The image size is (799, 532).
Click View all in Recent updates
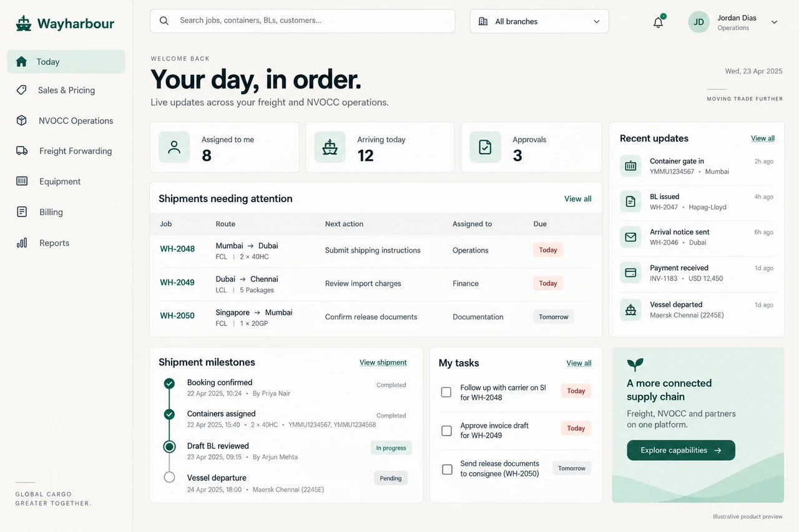(763, 138)
